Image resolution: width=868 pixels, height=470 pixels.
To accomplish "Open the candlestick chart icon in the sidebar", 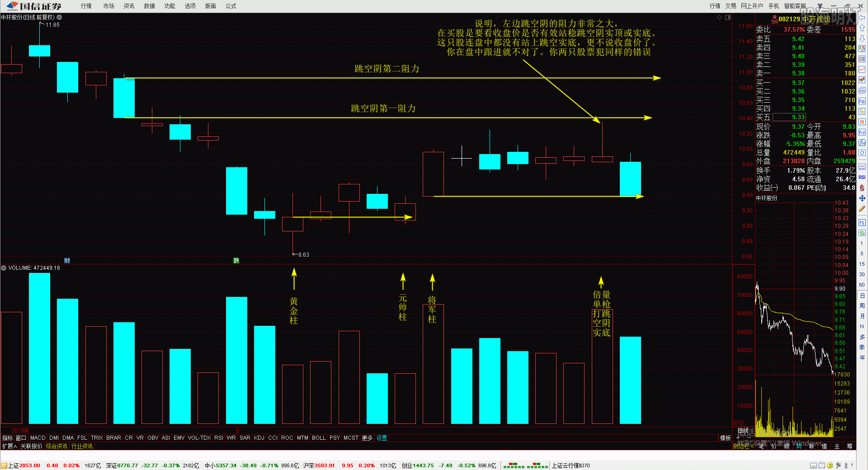I will point(862,80).
